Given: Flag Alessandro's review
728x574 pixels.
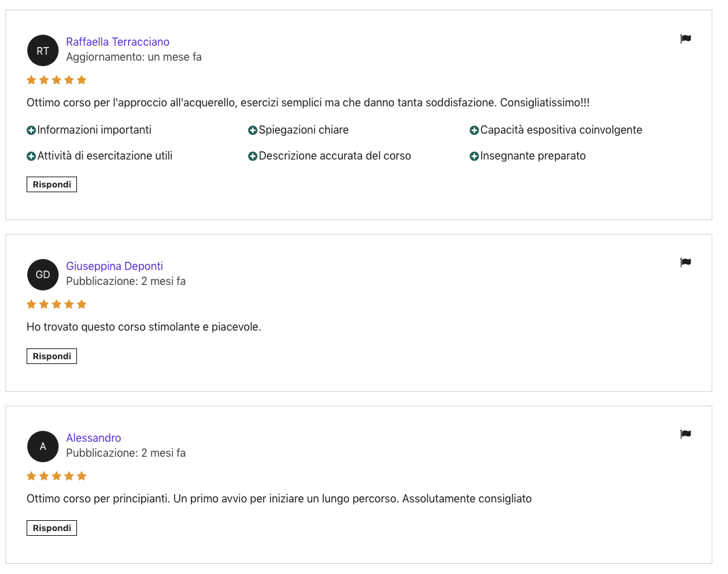Looking at the screenshot, I should click(x=685, y=434).
